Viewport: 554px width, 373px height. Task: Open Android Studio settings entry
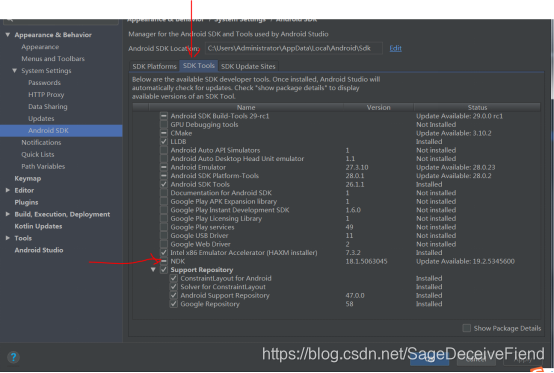pos(39,250)
